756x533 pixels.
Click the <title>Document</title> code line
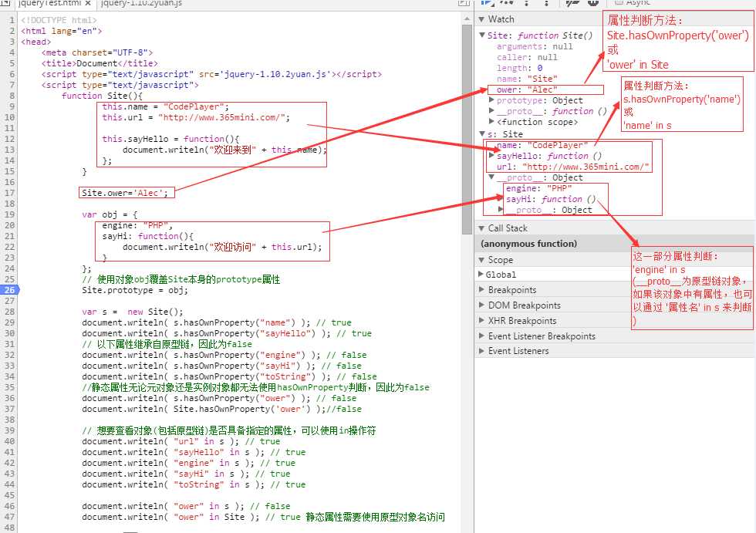[100, 63]
